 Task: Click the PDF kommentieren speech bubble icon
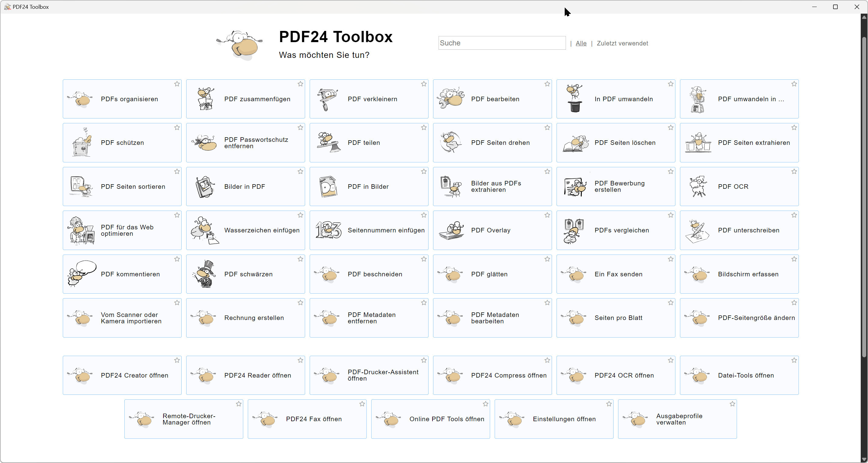pyautogui.click(x=82, y=273)
